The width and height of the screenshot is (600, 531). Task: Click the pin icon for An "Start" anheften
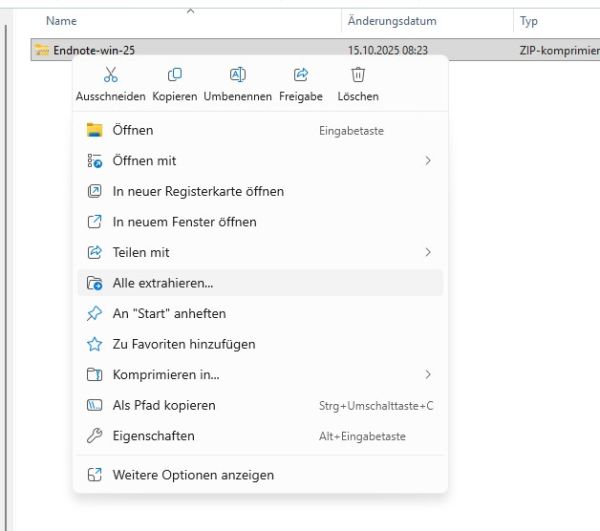95,313
